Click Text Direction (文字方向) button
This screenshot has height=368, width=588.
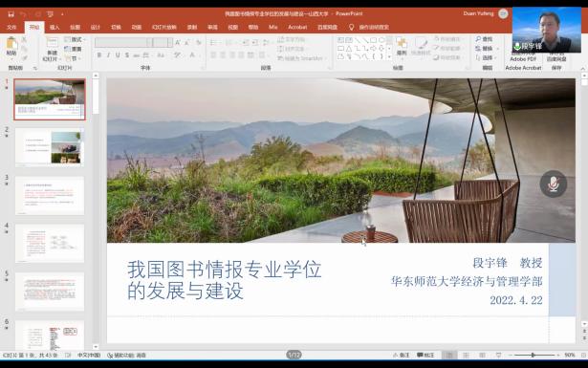coord(292,39)
